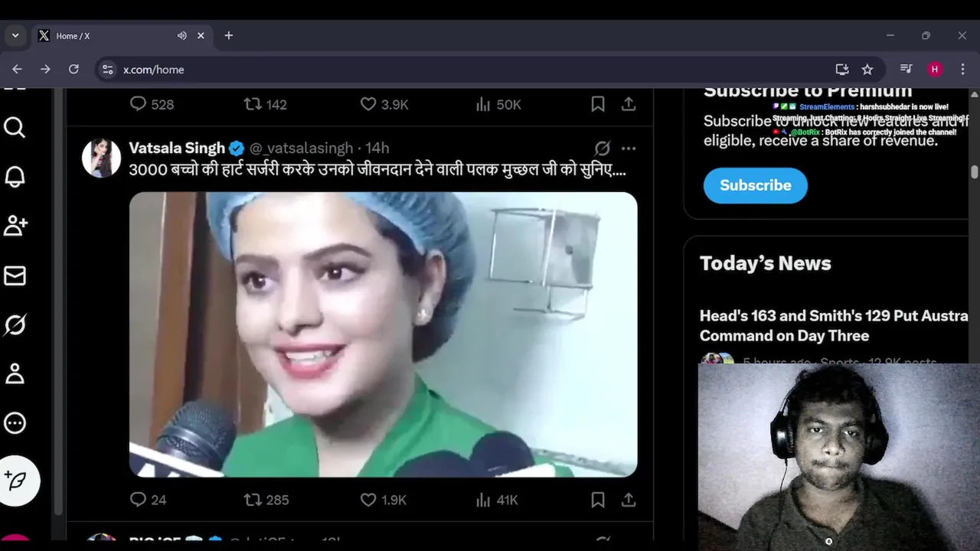Open the media controls icon in Chrome toolbar
980x551 pixels.
coord(906,69)
